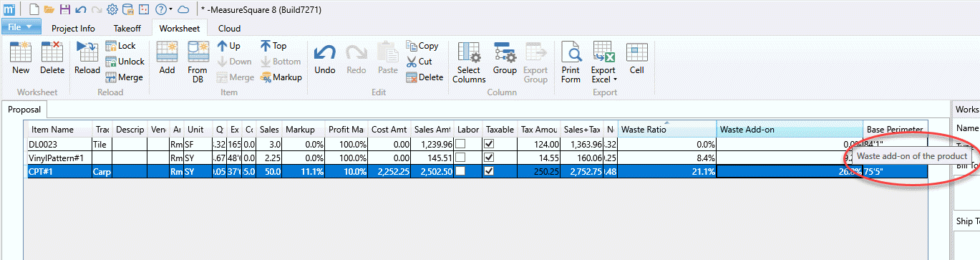Sort by the Waste Ratio column header
Screen dimensions: 980x260
[667, 130]
